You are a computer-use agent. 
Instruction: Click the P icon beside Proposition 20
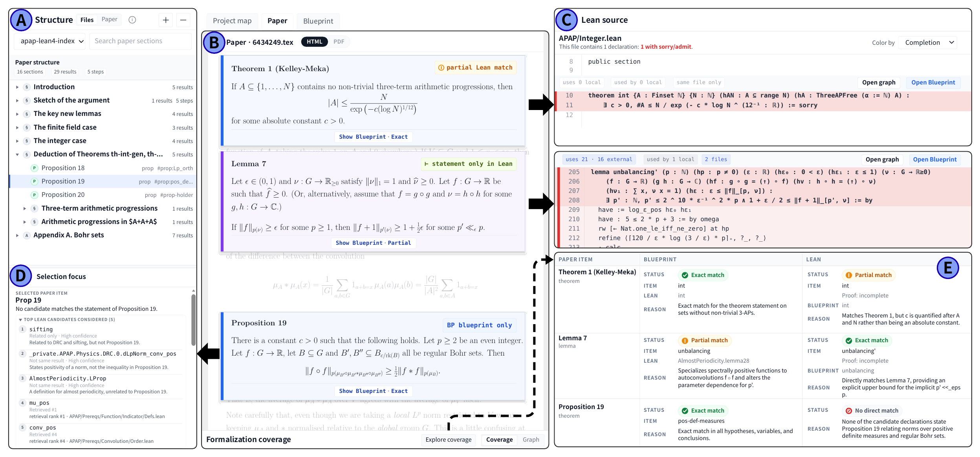pos(35,195)
